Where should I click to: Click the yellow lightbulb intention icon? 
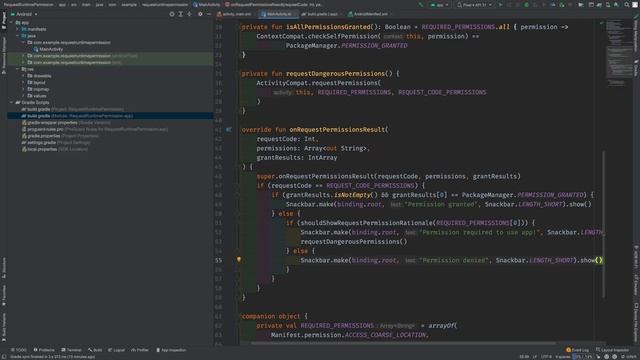239,259
